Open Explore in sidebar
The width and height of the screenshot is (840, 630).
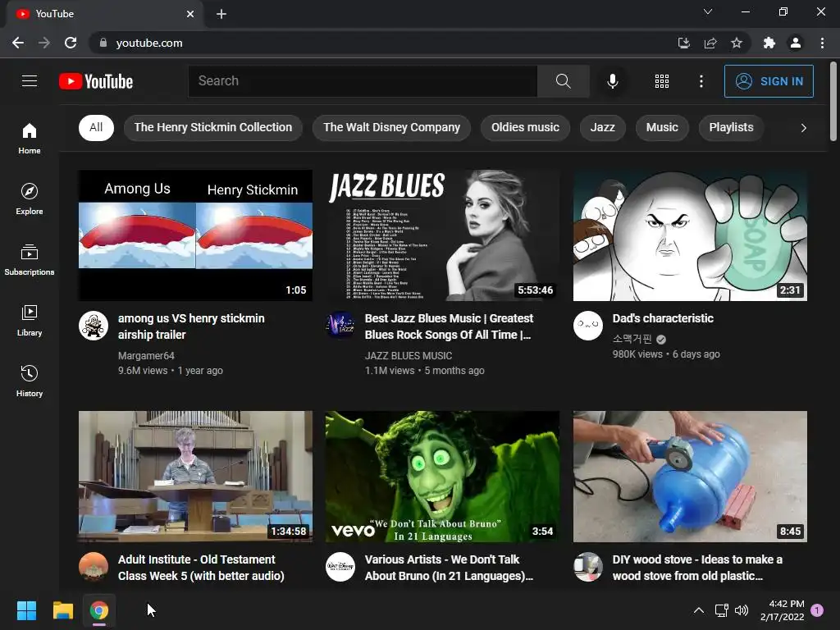30,199
